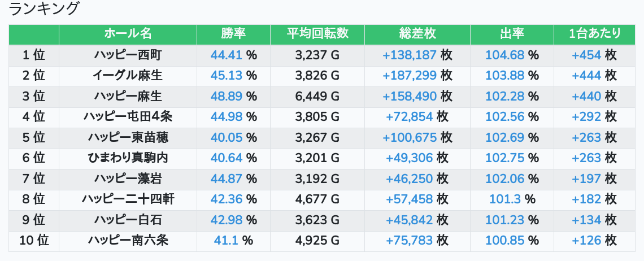
Task: Click the +100,675 total difference value
Action: (x=410, y=138)
